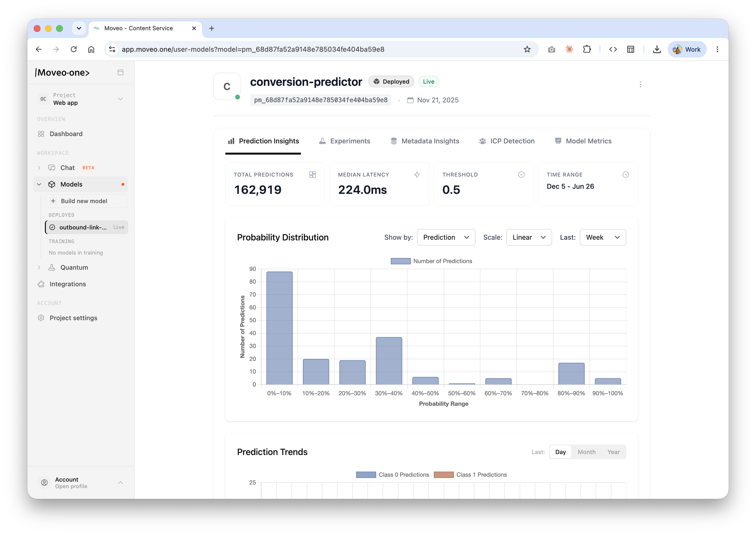Open the Metadata Insights tab
This screenshot has width=756, height=535.
[x=425, y=141]
